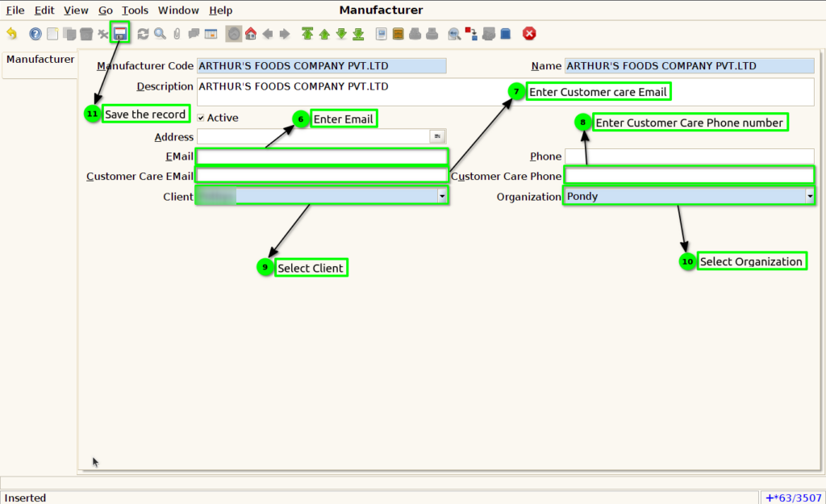Go to previous record green up arrow
826x504 pixels.
click(324, 34)
